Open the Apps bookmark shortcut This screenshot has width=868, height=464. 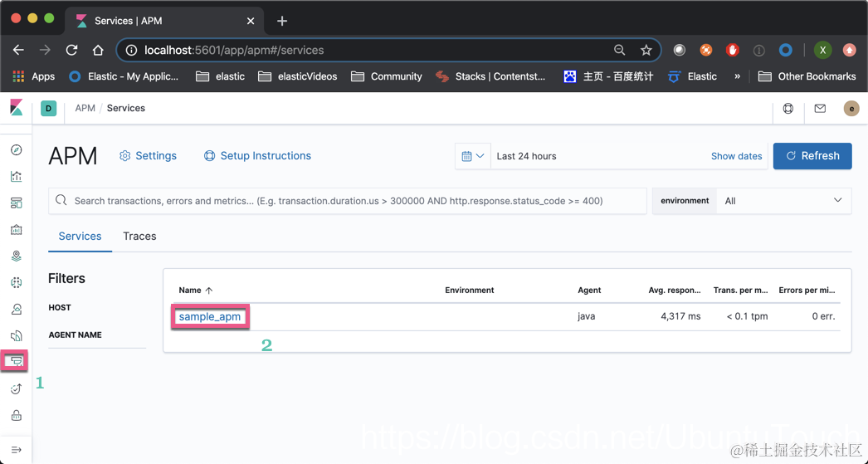click(33, 76)
